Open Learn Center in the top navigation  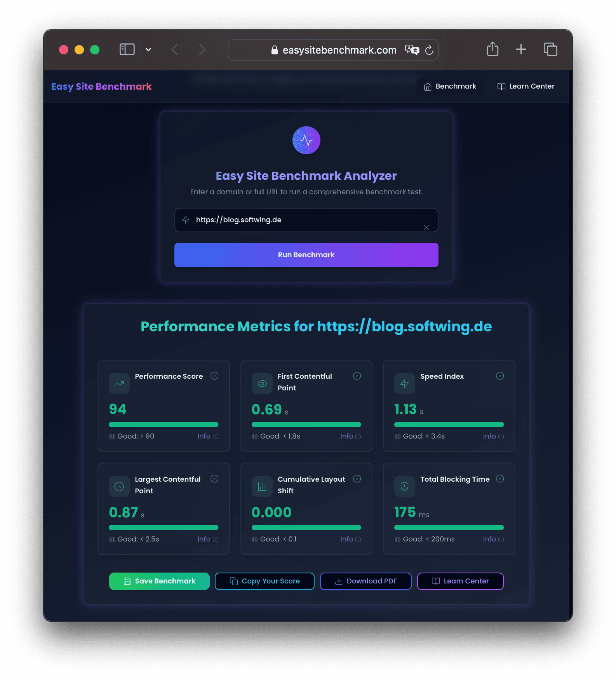(526, 86)
